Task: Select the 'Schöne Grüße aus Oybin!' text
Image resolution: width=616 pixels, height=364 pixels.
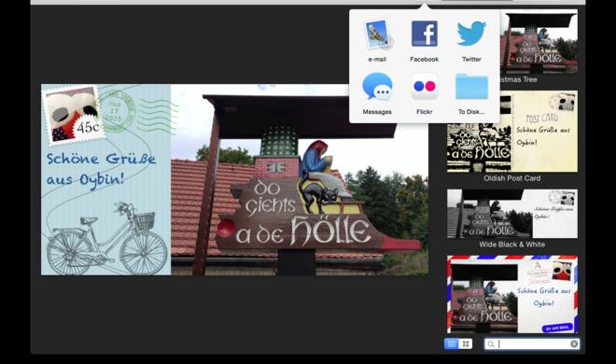Action: point(102,169)
